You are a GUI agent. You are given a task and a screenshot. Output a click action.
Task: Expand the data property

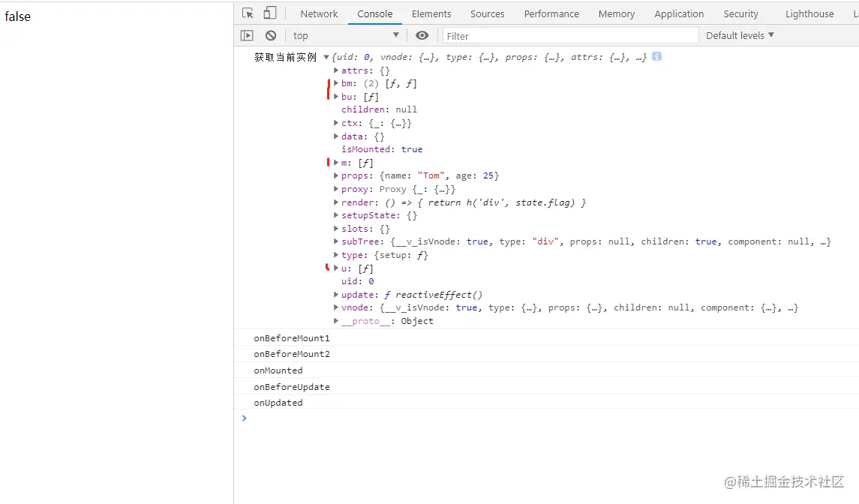click(x=336, y=136)
